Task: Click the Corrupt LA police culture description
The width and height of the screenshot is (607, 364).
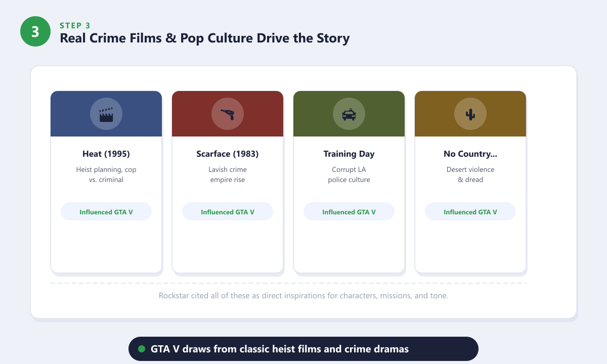Action: [349, 174]
